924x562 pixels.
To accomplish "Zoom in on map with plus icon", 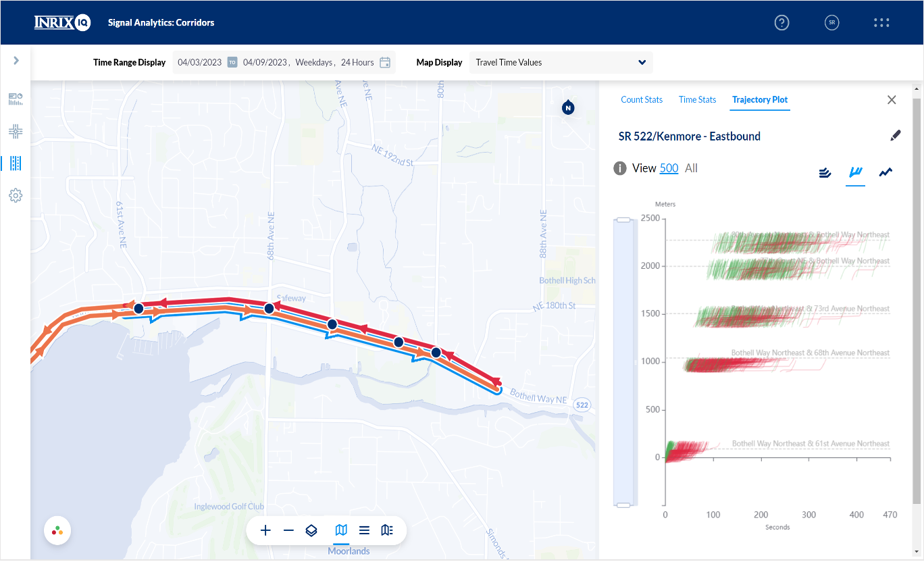I will pyautogui.click(x=265, y=530).
